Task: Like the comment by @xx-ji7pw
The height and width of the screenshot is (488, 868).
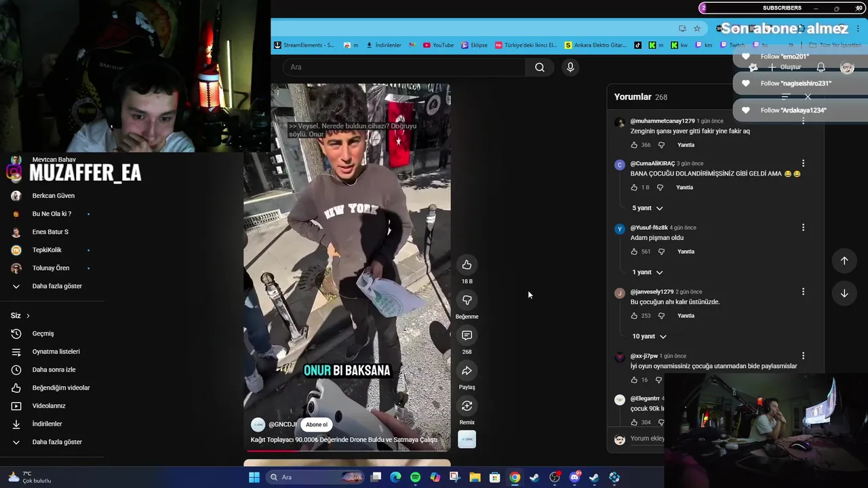Action: [x=634, y=380]
